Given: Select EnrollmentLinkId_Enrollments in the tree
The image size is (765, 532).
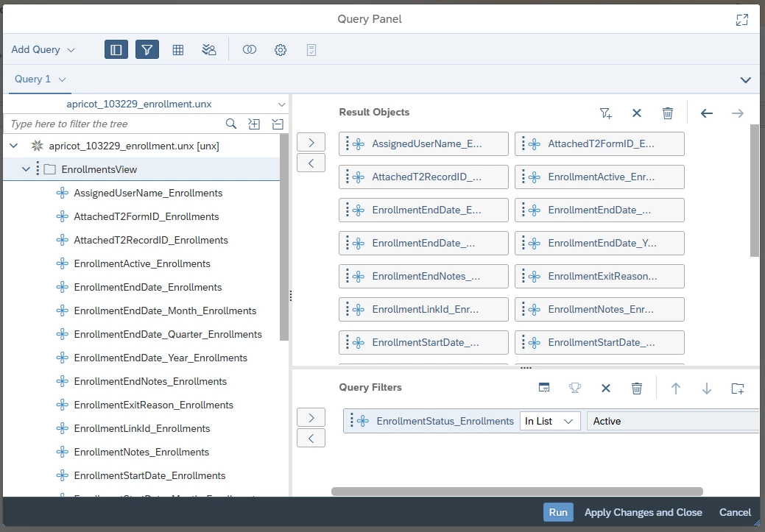Looking at the screenshot, I should 142,429.
